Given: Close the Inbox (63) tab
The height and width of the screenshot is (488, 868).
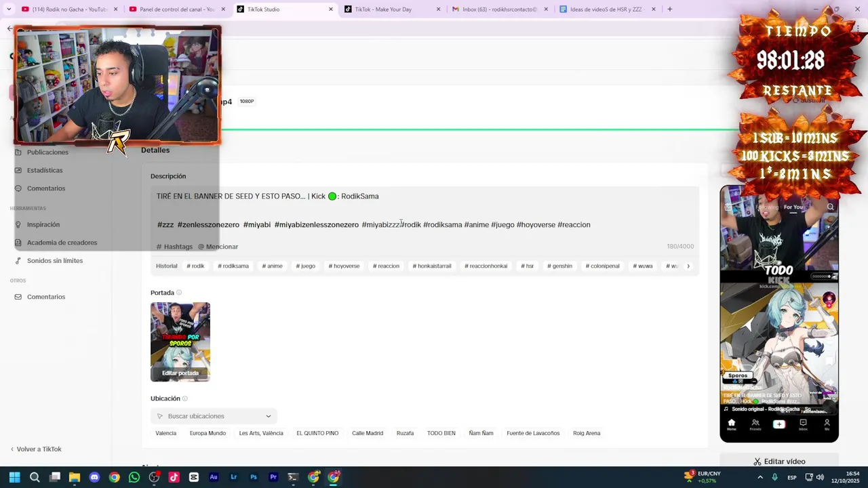Looking at the screenshot, I should point(546,9).
